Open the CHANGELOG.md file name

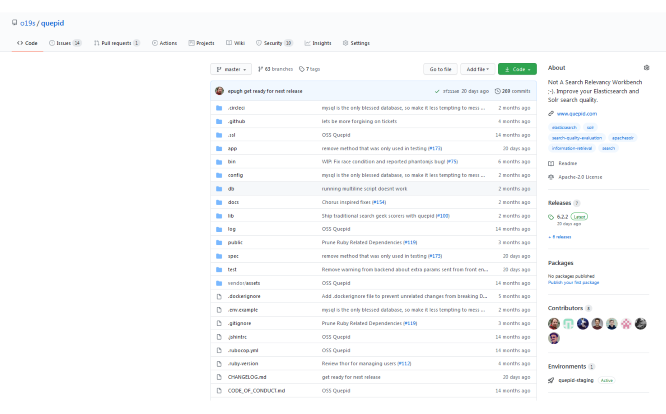(247, 377)
